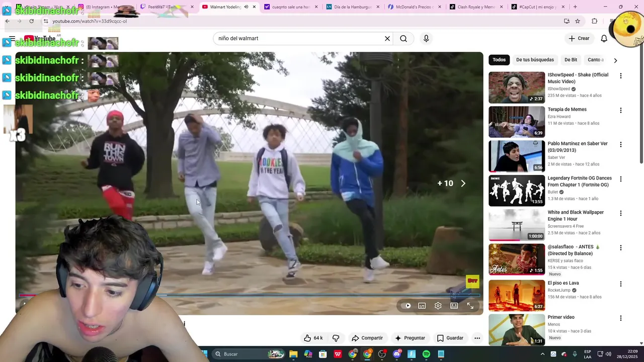Open the Terapia de Memes thumbnail
Viewport: 644px width, 362px height.
(x=517, y=122)
